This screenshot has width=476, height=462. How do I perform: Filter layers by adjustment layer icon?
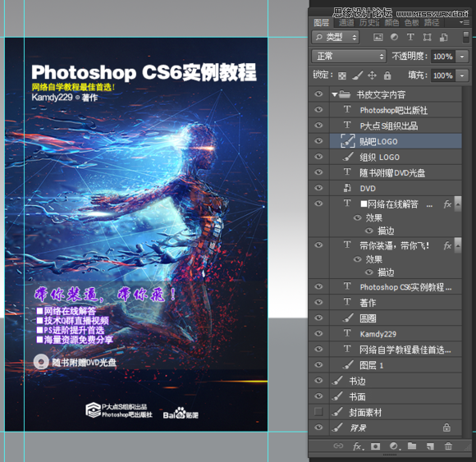coord(394,37)
